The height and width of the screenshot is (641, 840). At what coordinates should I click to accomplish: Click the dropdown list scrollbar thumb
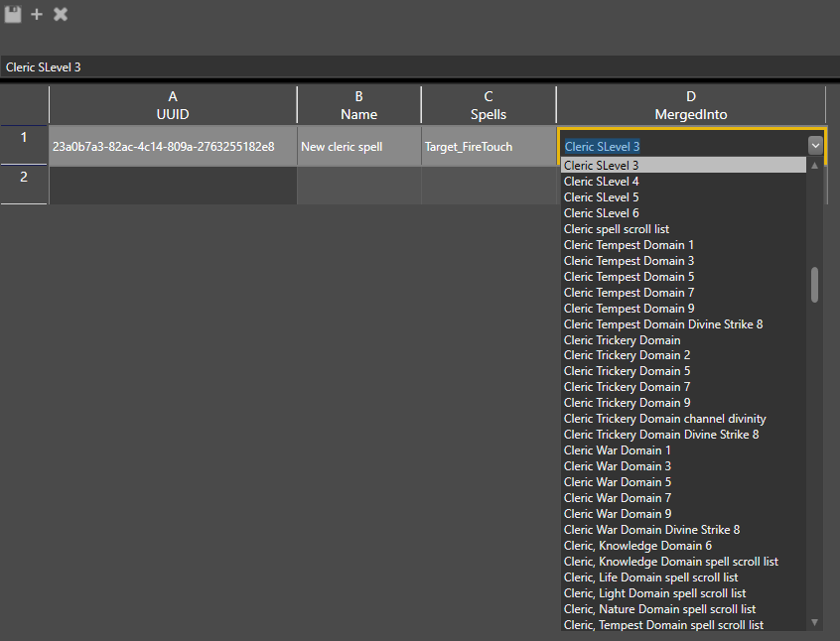pyautogui.click(x=814, y=284)
